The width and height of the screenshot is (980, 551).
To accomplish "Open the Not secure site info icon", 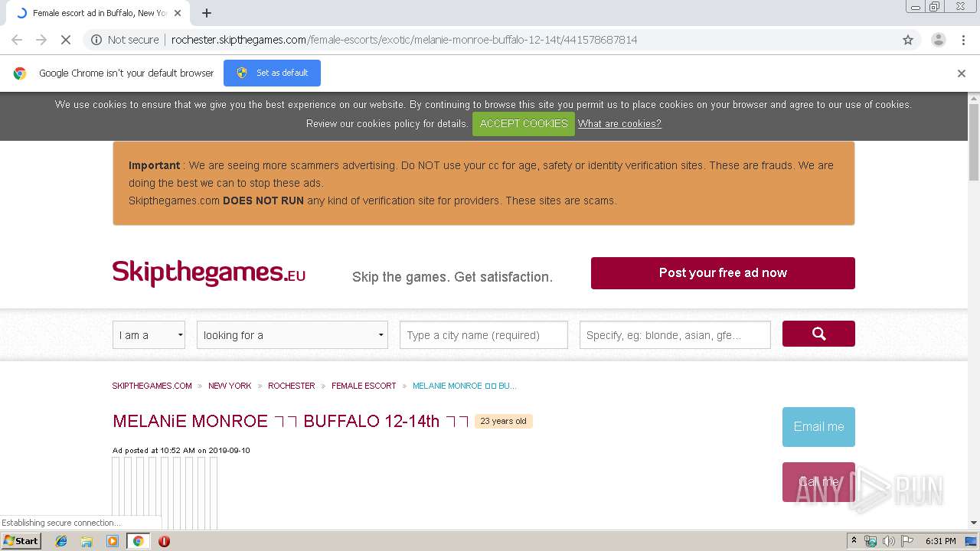I will (96, 40).
